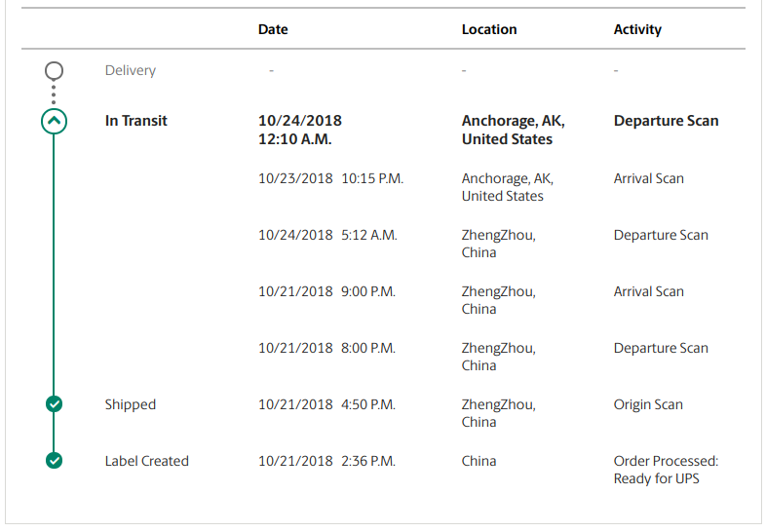Click the Anchorage Arrival Scan activity text
The width and height of the screenshot is (766, 532).
click(x=649, y=179)
